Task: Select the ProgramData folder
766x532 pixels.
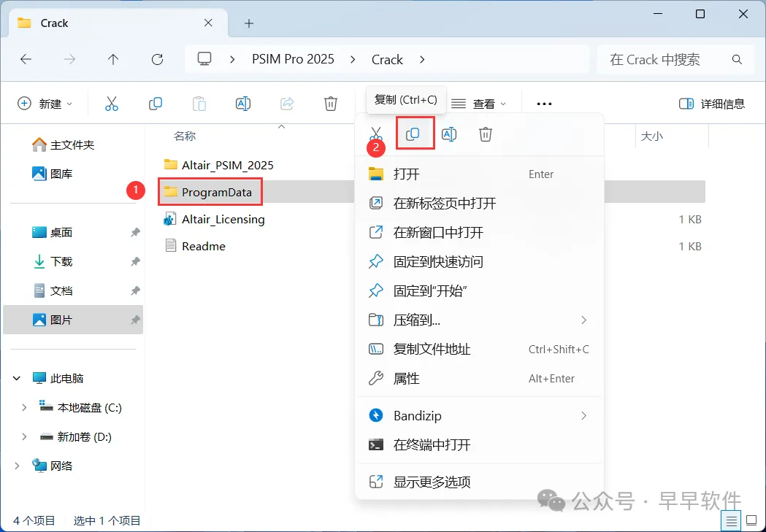Action: click(x=210, y=192)
